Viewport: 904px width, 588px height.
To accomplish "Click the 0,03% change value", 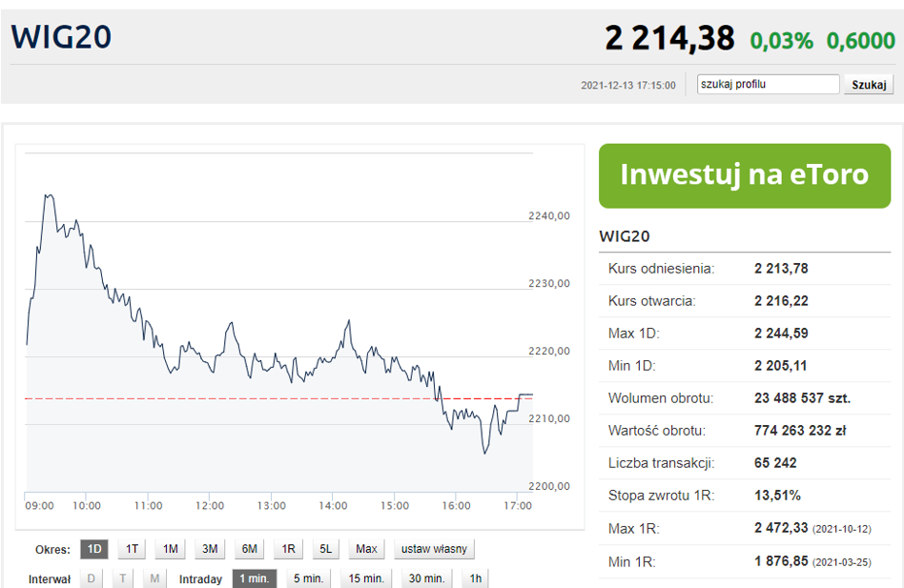I will pyautogui.click(x=781, y=41).
